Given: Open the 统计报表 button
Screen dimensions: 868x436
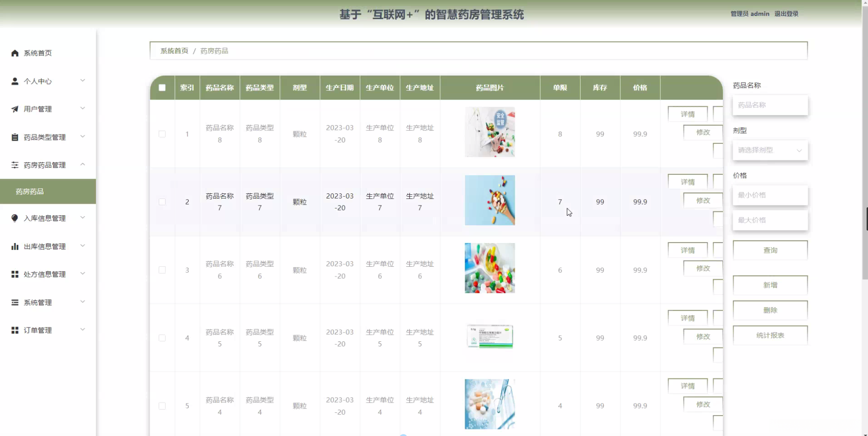Looking at the screenshot, I should click(770, 335).
